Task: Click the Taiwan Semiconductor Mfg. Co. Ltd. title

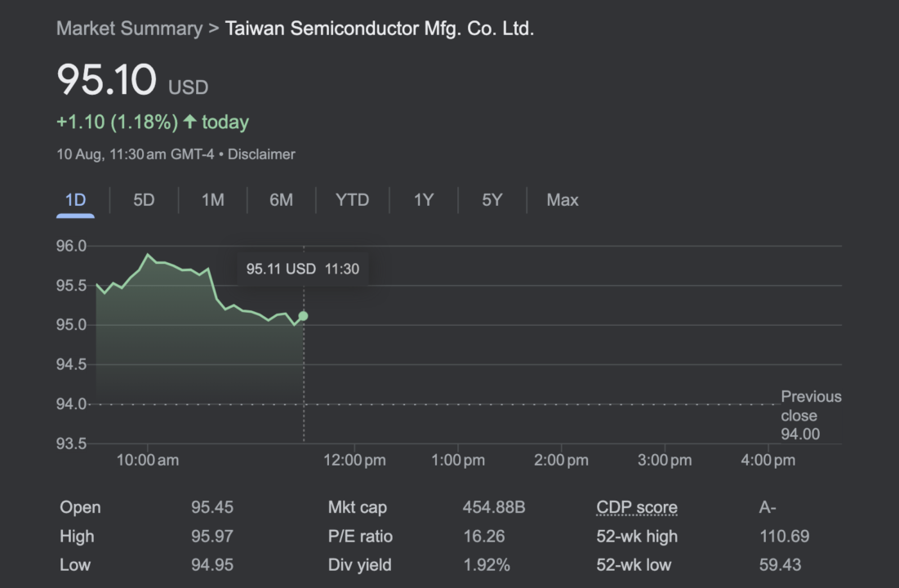Action: click(380, 28)
